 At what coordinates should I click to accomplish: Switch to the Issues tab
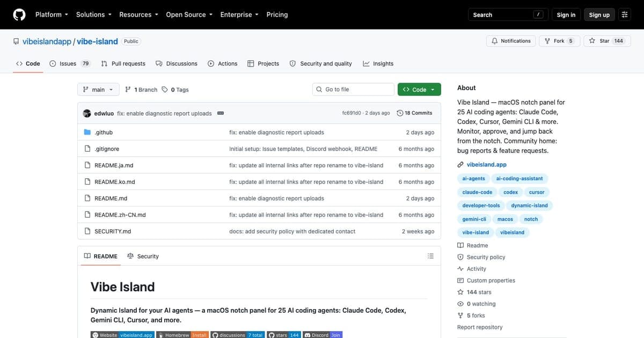tap(70, 63)
